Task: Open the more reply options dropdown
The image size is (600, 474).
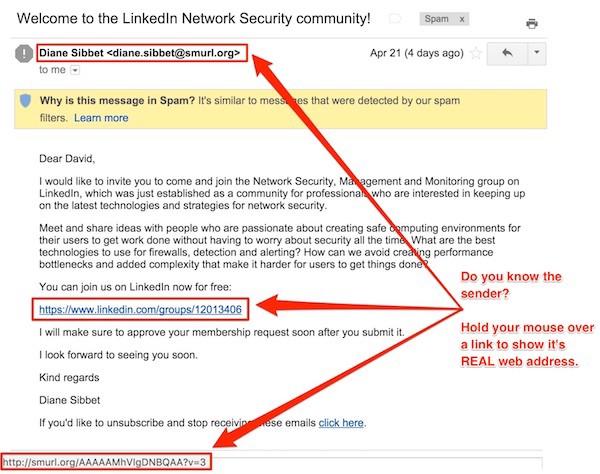Action: (x=537, y=53)
